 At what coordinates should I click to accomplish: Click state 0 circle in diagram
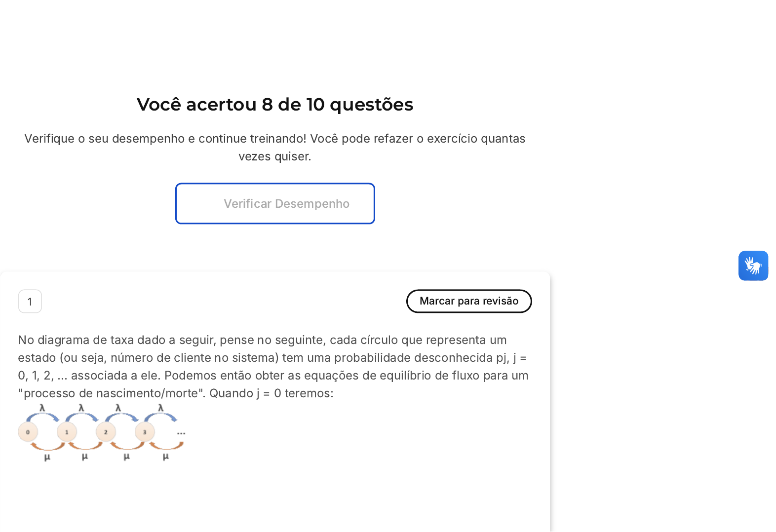point(28,432)
